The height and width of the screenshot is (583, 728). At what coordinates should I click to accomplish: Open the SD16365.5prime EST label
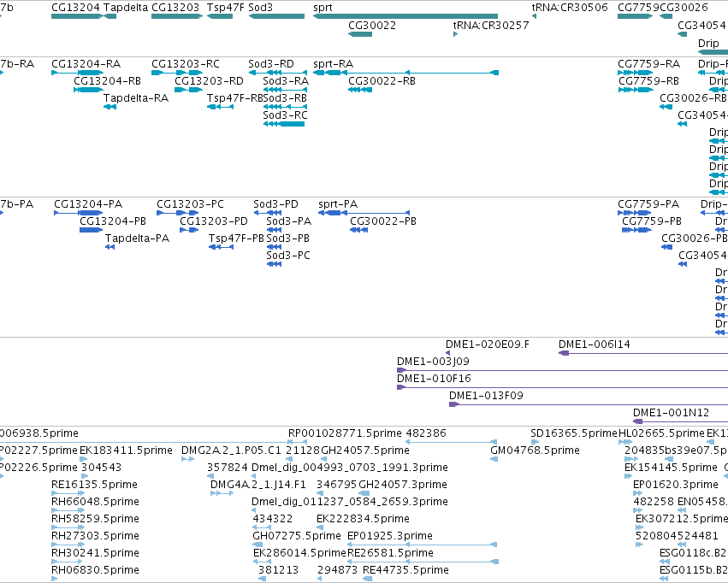click(574, 433)
